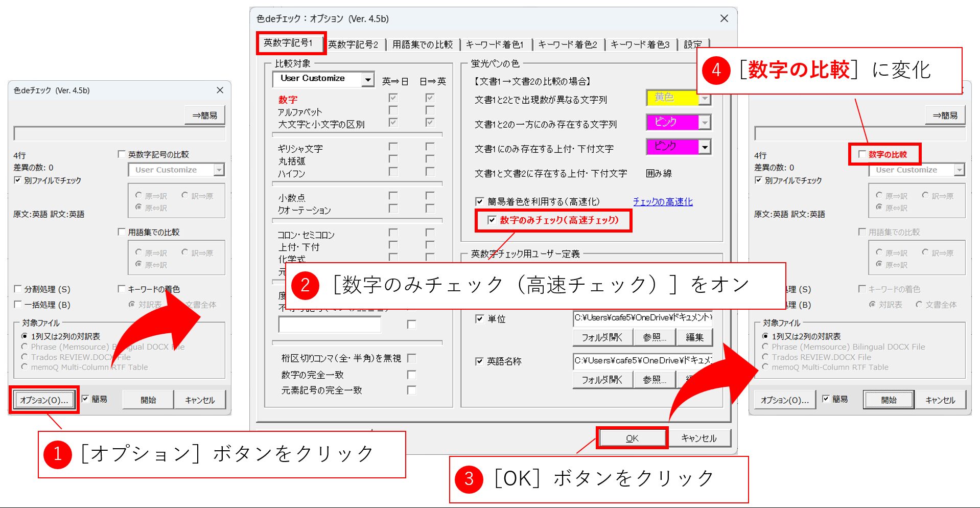
Task: Toggle 簡易着色を利用する(高速化) checkbox
Action: 479,201
